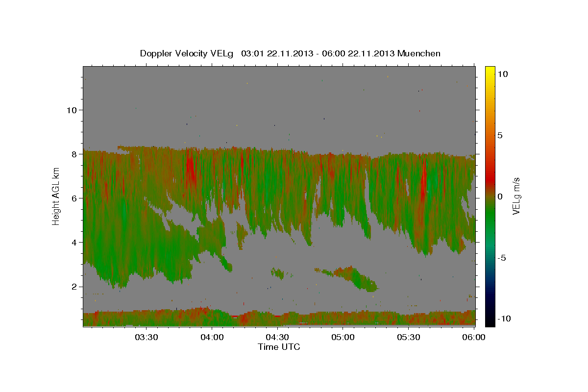Click the colorbar label 10
588x392 pixels.
[502, 74]
